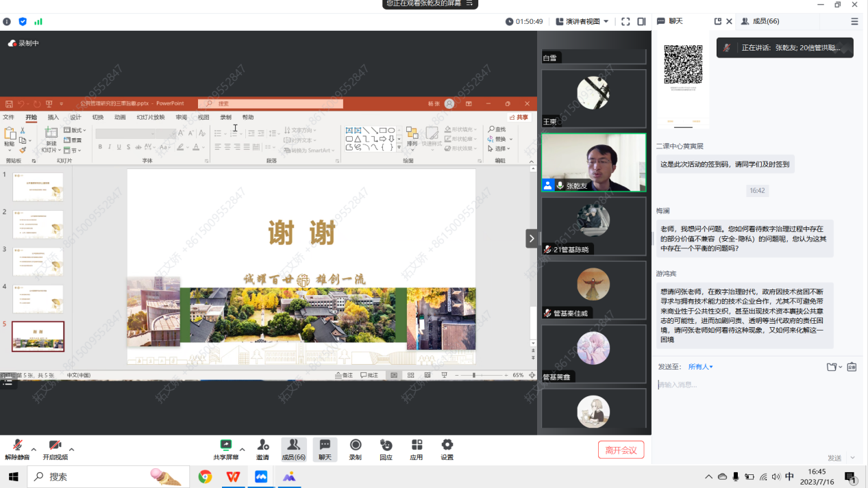868x488 pixels.
Task: Pop out the chat panel window
Action: 717,21
